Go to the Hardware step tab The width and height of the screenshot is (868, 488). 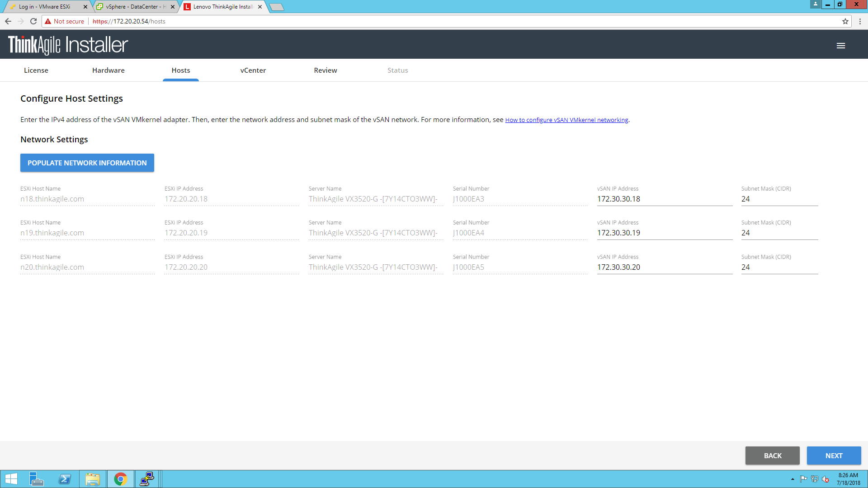click(108, 70)
